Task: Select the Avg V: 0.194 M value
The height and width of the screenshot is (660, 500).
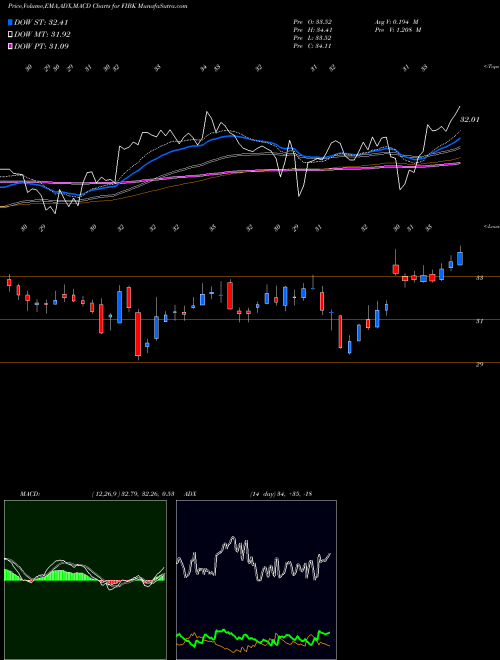Action: pyautogui.click(x=396, y=22)
